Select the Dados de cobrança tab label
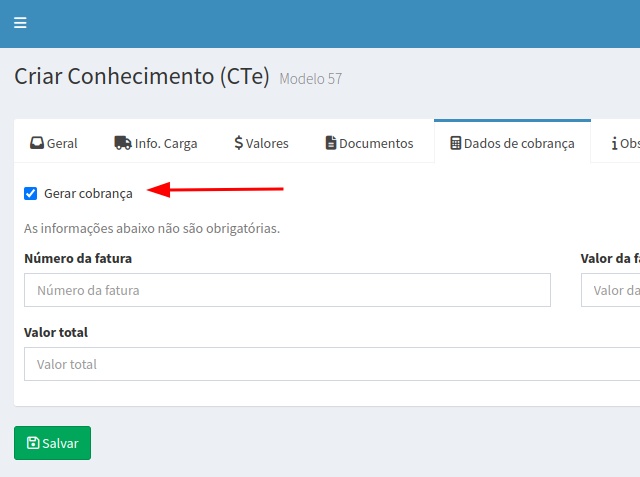 tap(519, 143)
